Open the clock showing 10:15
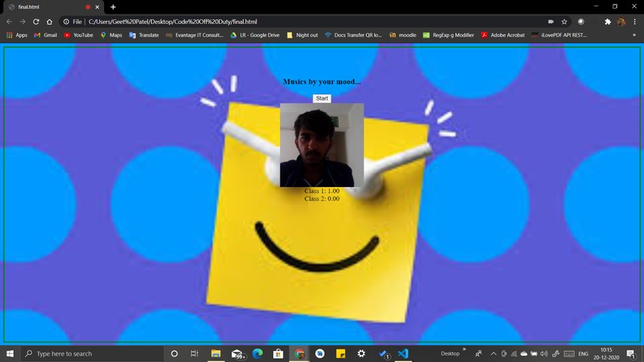This screenshot has height=362, width=644. point(606,354)
